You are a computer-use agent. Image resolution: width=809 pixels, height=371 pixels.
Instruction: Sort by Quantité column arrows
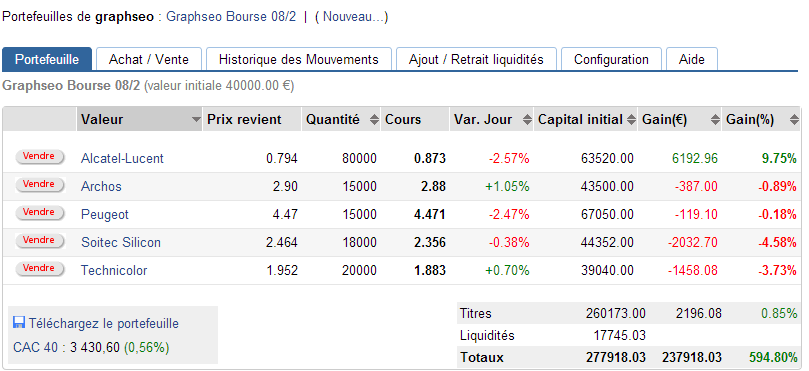(374, 120)
